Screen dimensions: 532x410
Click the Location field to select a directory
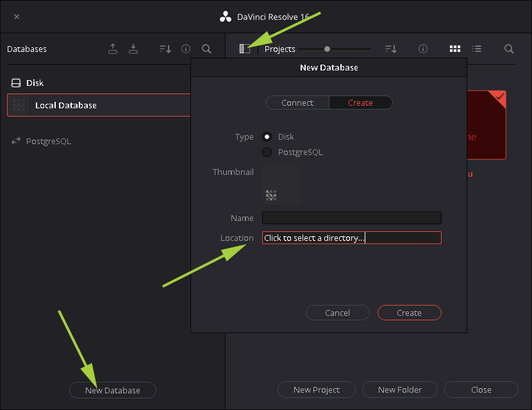(351, 238)
